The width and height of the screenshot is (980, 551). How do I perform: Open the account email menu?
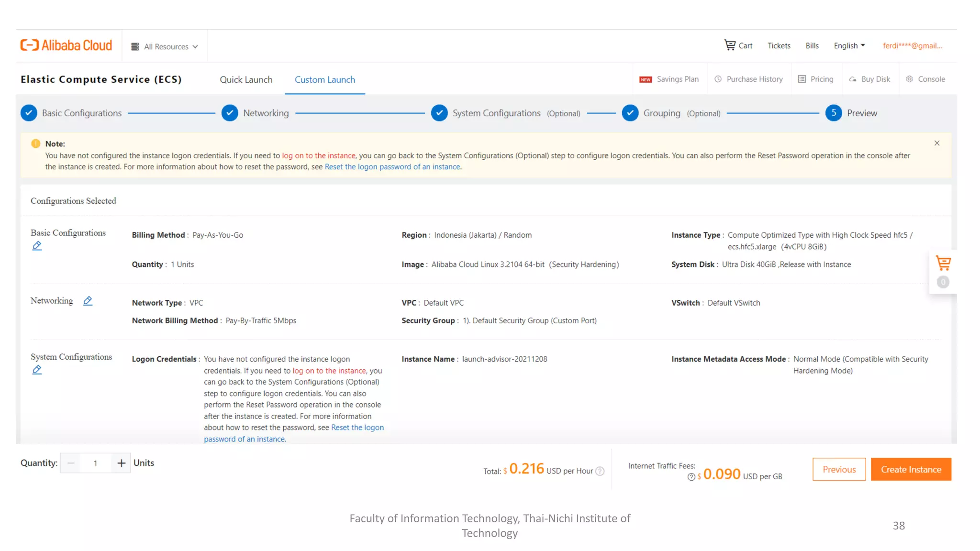(912, 46)
